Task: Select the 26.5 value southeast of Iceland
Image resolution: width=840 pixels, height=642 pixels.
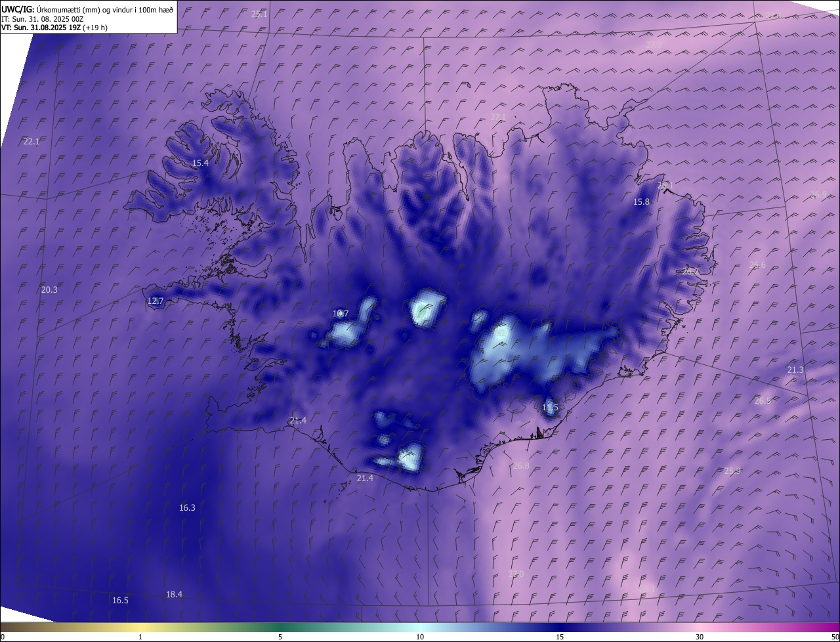Action: [x=763, y=400]
